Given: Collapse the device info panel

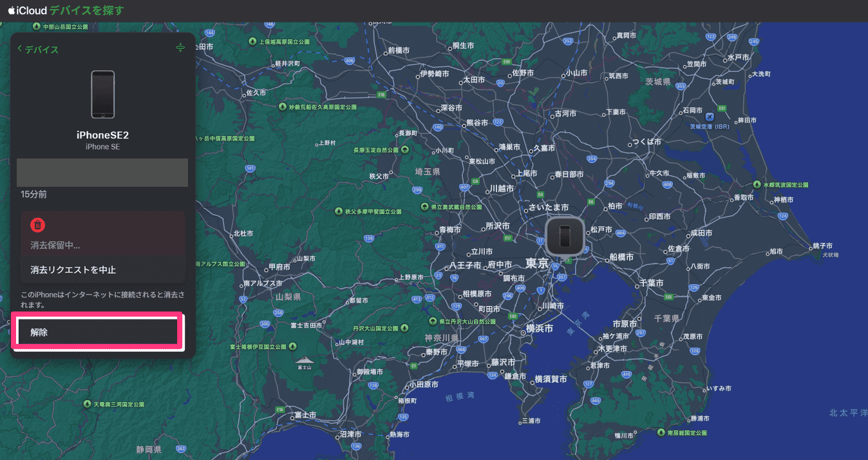Looking at the screenshot, I should point(180,48).
